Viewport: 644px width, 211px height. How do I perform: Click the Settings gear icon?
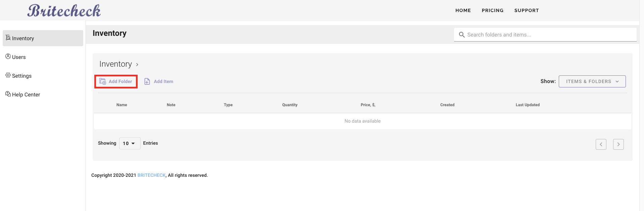pyautogui.click(x=8, y=75)
